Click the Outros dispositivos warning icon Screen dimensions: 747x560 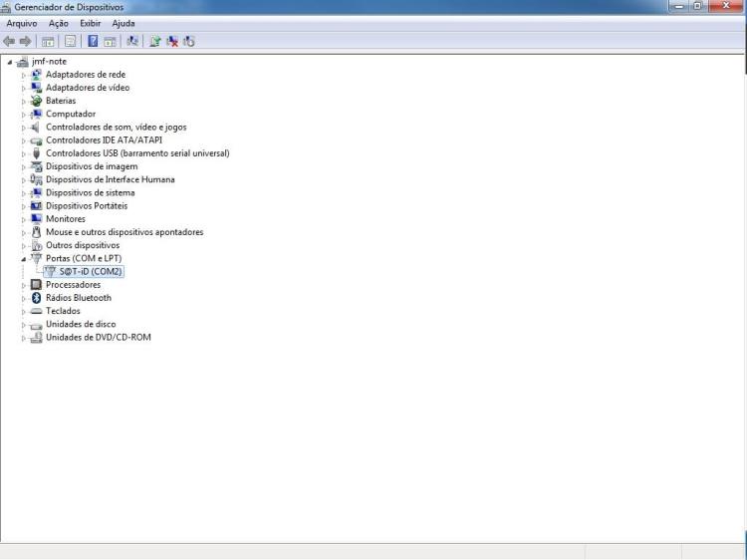click(x=36, y=245)
